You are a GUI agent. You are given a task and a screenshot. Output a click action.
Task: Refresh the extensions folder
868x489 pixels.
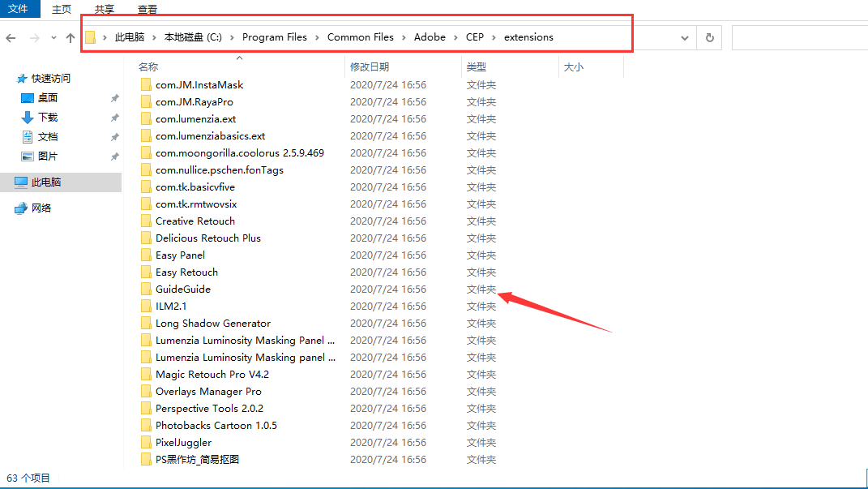709,37
